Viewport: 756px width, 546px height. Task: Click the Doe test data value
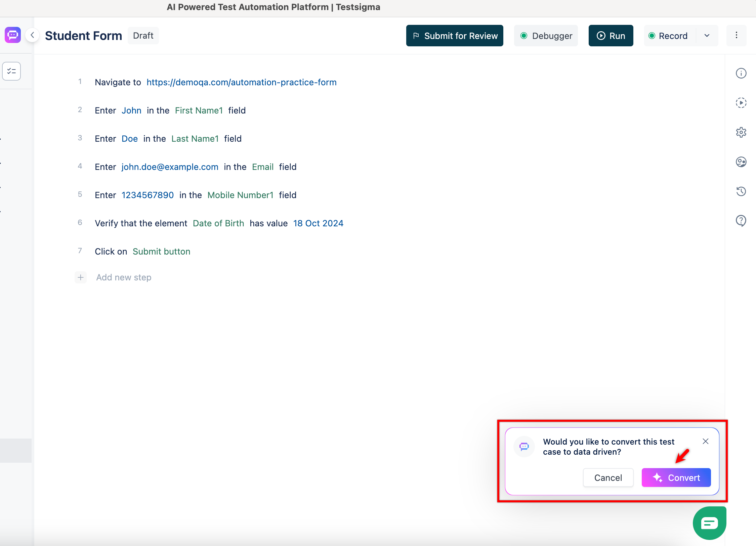[130, 139]
